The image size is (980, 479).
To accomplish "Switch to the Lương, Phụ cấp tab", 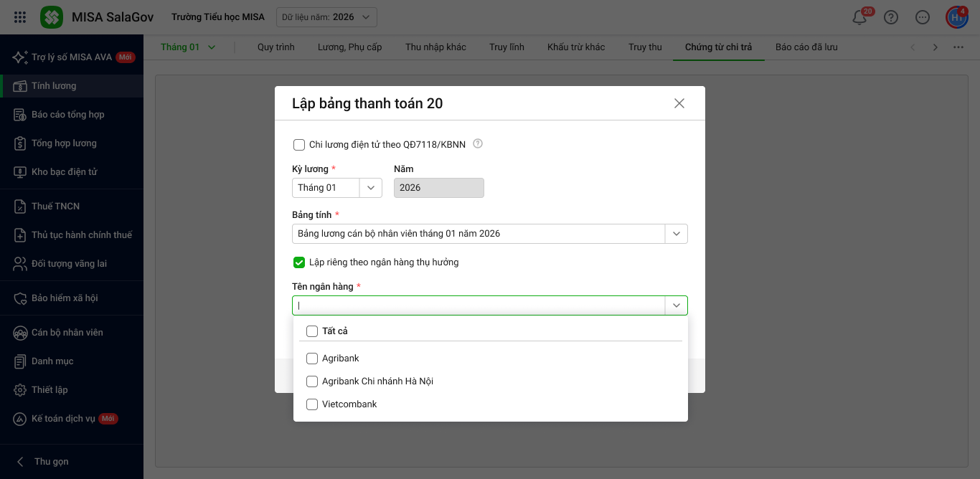I will (x=349, y=47).
